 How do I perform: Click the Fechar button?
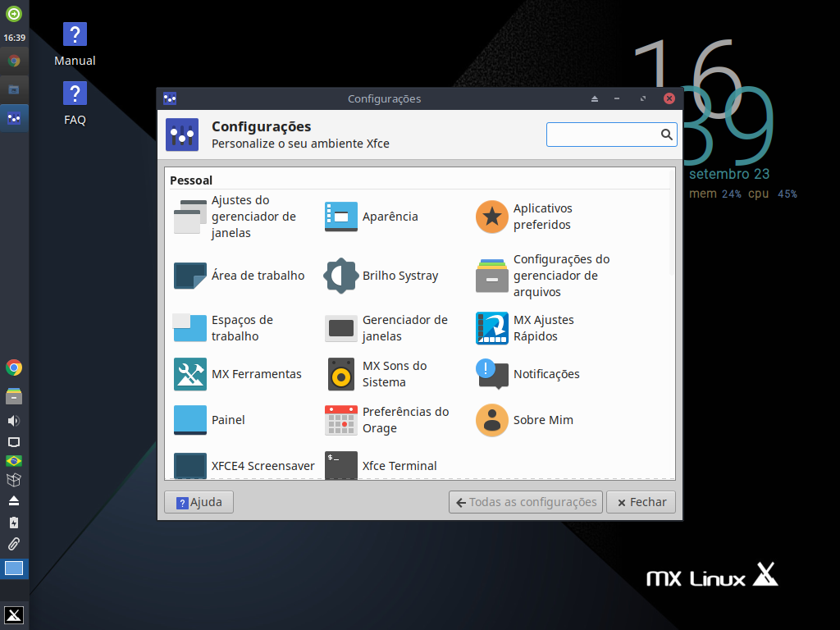(641, 502)
